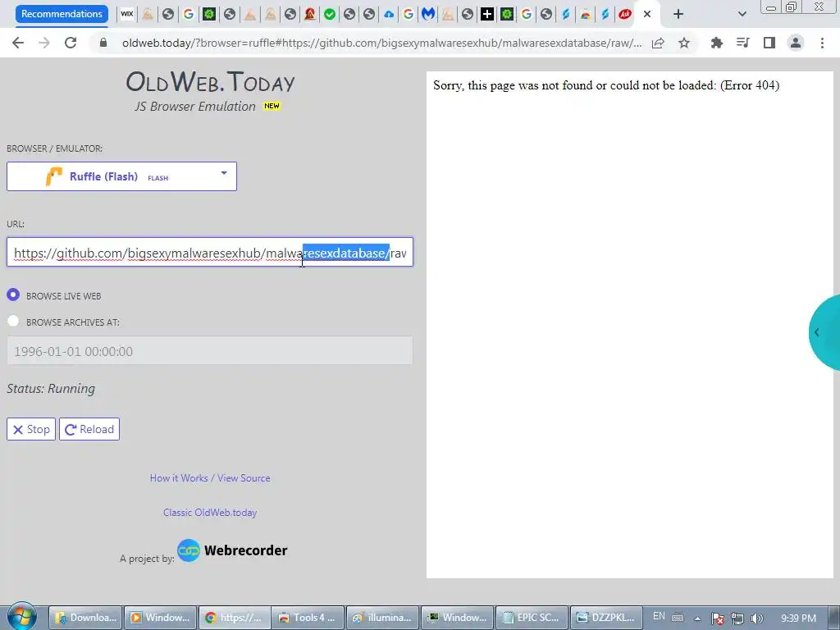Switch to the blue cloud icon tab
The image size is (840, 630).
pyautogui.click(x=388, y=15)
